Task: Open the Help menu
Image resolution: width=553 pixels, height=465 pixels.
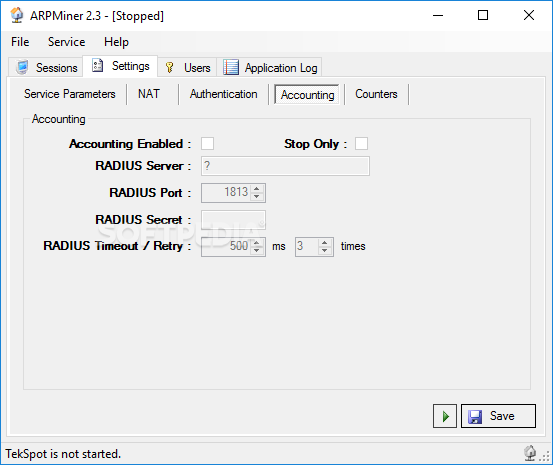Action: (x=116, y=42)
